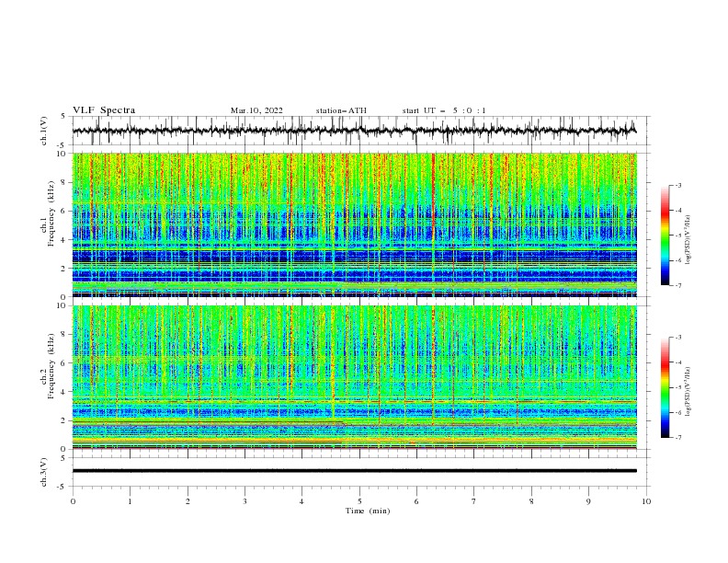
Task: Click the ch.1 voltage waveform trace
Action: [354, 131]
